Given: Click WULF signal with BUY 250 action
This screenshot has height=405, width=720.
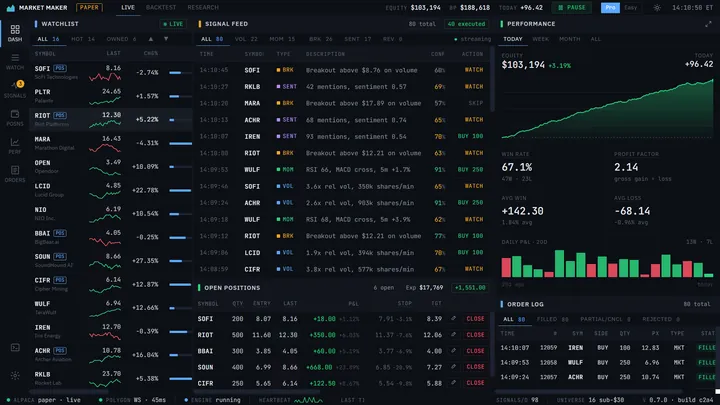Looking at the screenshot, I should (x=341, y=169).
